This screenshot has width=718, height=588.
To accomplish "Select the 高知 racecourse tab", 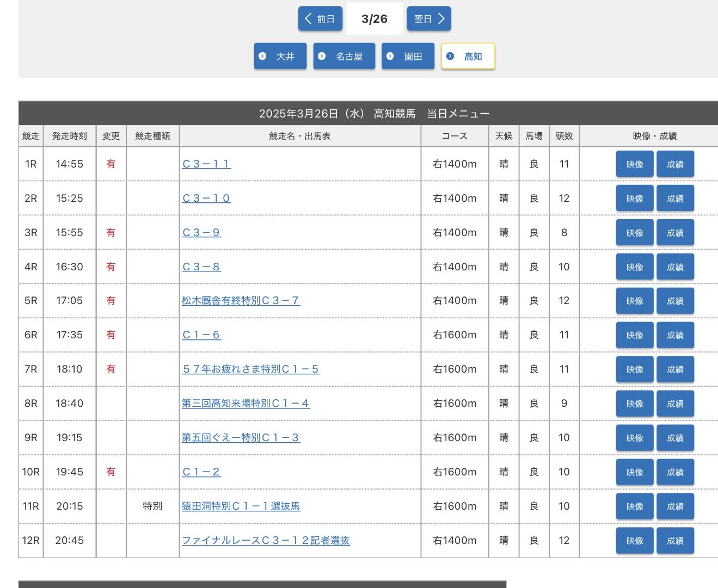I will click(x=468, y=56).
